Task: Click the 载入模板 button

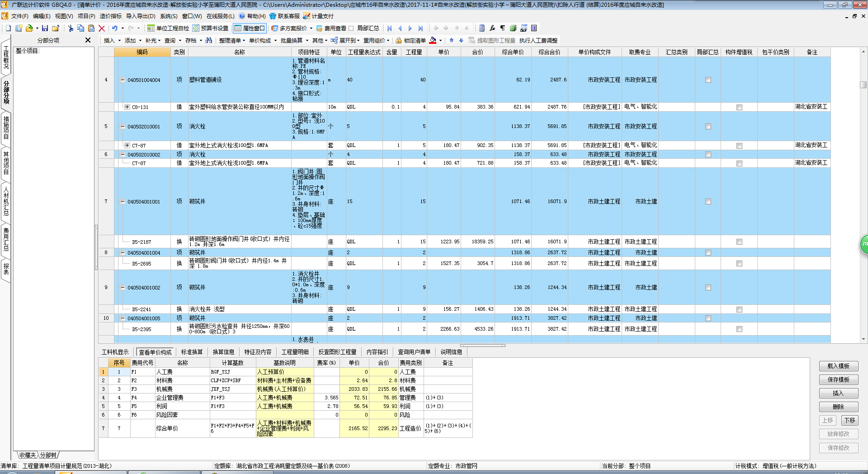Action: [838, 366]
